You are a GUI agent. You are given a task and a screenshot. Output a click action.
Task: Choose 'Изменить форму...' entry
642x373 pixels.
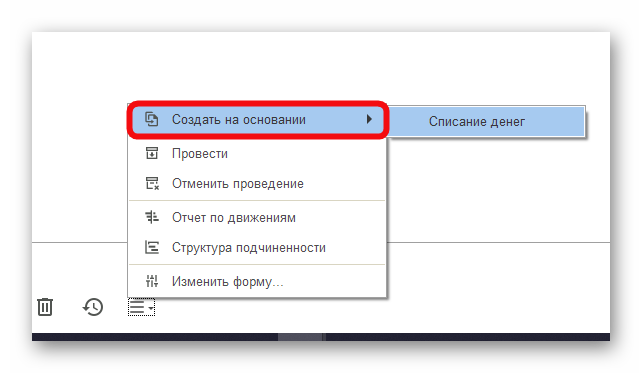pos(257,281)
